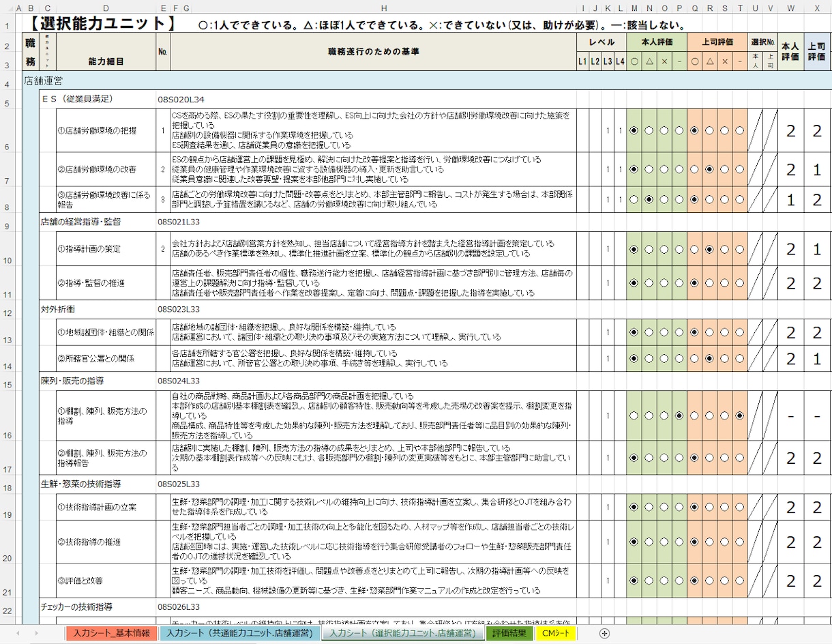This screenshot has height=644, width=832.
Task: Pick 本人評価 ○ for ①棚割、陳列、販売方法の指導
Action: [634, 415]
